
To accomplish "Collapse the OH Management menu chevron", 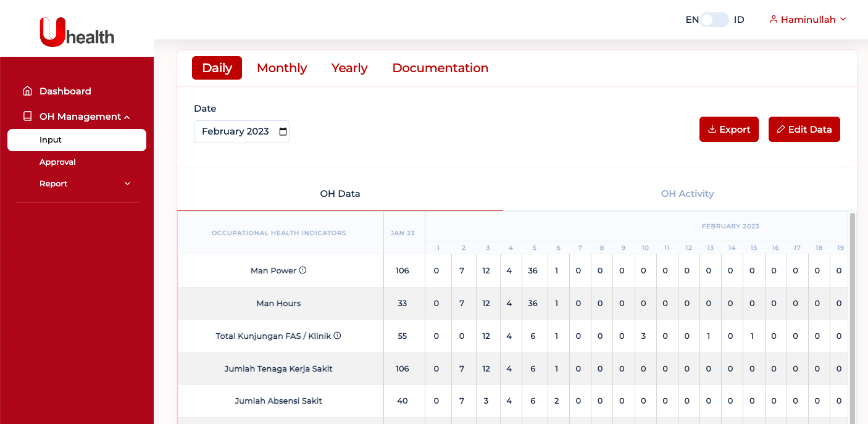I will [x=127, y=117].
